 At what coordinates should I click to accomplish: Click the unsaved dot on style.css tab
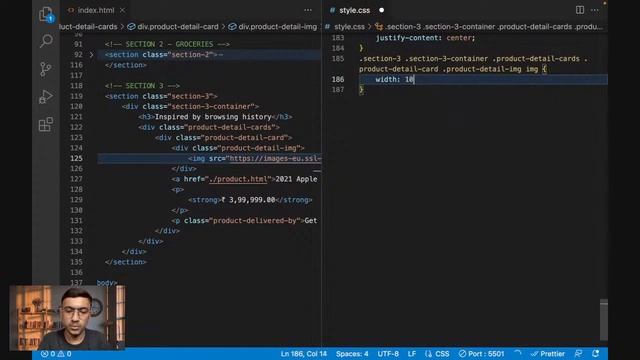click(x=381, y=10)
